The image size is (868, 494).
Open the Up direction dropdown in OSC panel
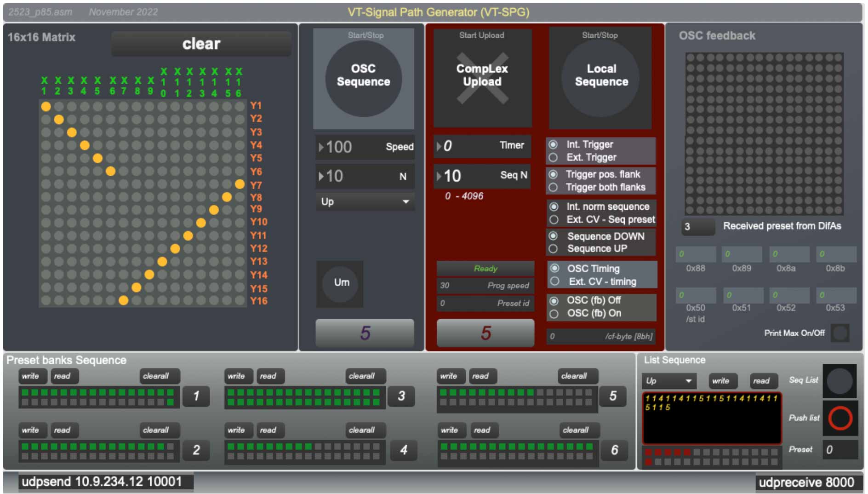(x=365, y=201)
